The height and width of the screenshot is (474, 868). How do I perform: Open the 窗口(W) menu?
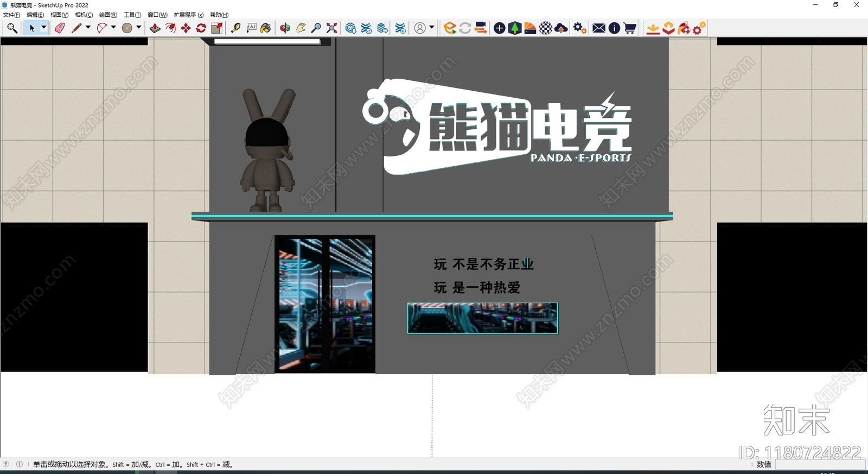157,15
